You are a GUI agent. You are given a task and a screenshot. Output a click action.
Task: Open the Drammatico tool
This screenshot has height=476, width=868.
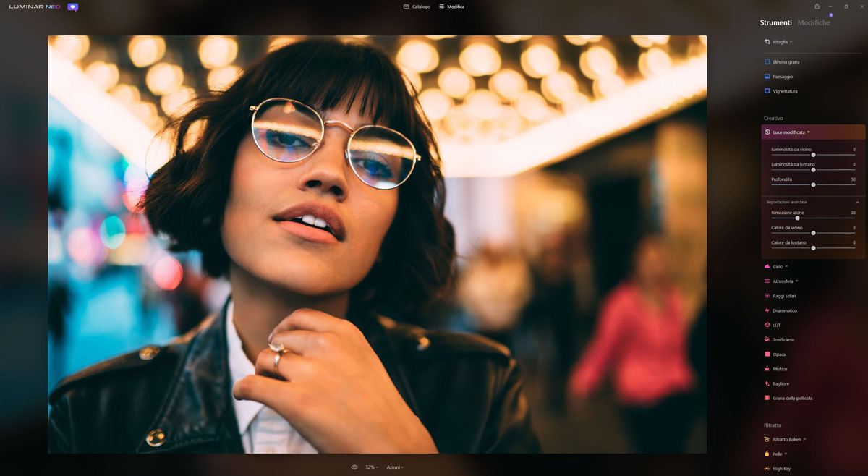pyautogui.click(x=785, y=310)
